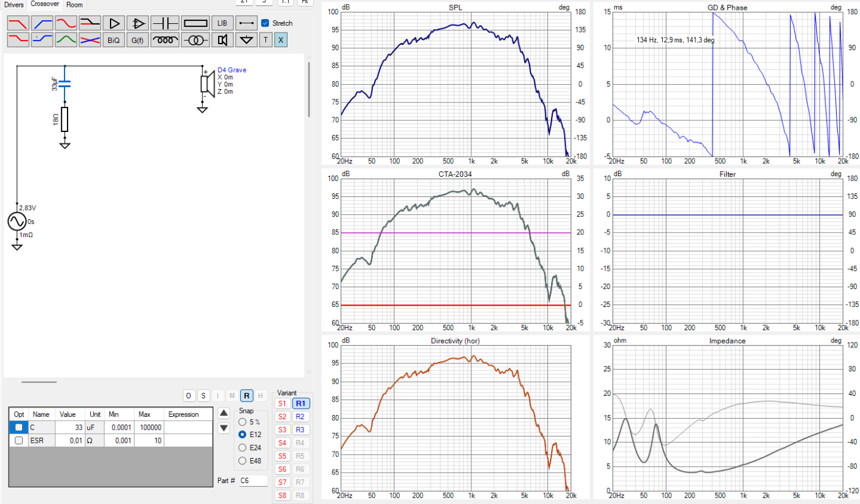Viewport: 860px width, 504px height.
Task: Click the horizontal scrollbar thumb below the schematic
Action: point(39,382)
